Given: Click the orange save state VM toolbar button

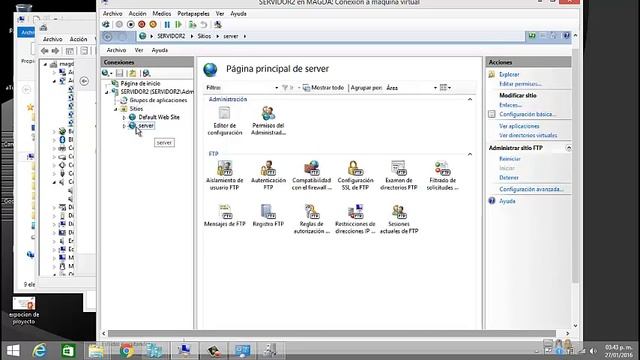Looking at the screenshot, I should (153, 24).
